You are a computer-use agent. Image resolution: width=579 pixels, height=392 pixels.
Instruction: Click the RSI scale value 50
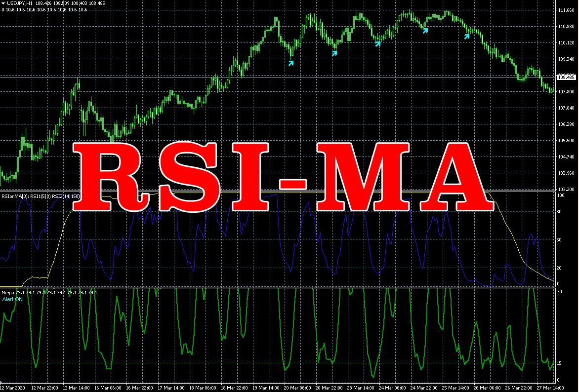click(559, 239)
